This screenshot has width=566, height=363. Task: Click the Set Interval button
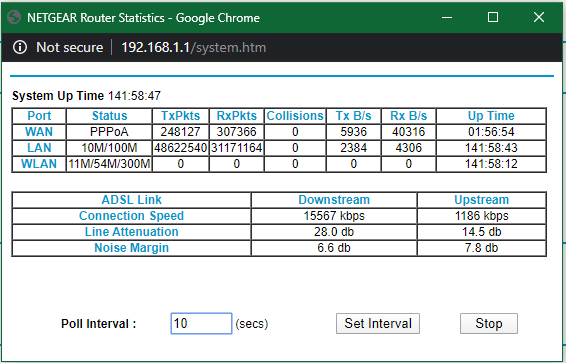(378, 323)
